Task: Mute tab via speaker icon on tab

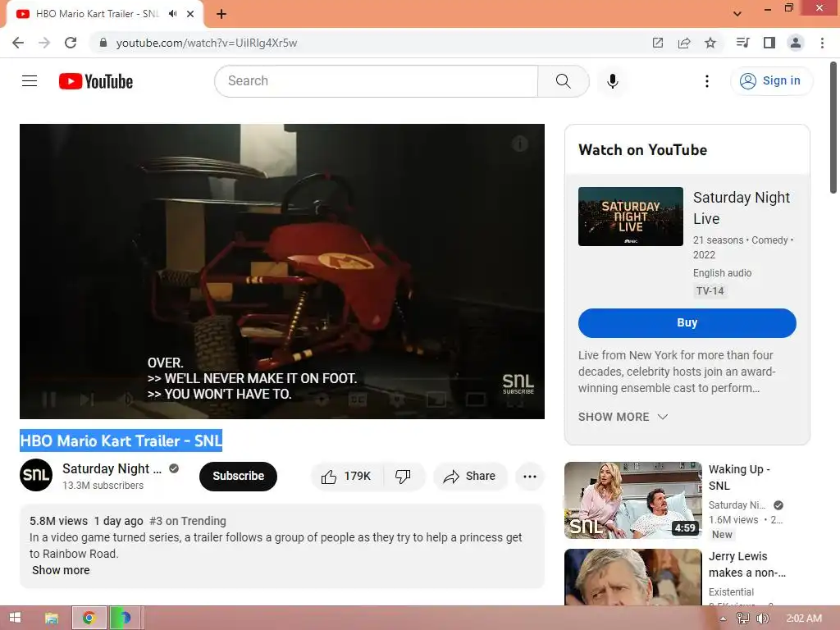Action: (x=172, y=14)
